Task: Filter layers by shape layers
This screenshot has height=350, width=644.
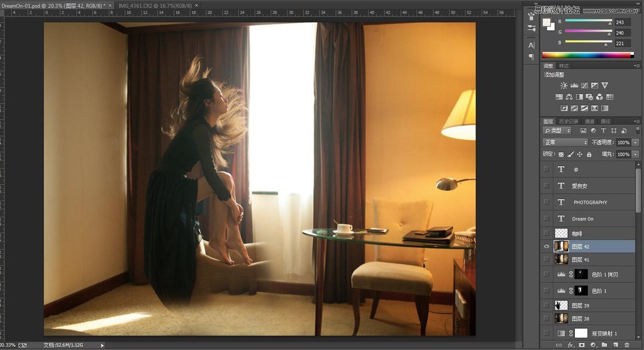Action: 614,131
